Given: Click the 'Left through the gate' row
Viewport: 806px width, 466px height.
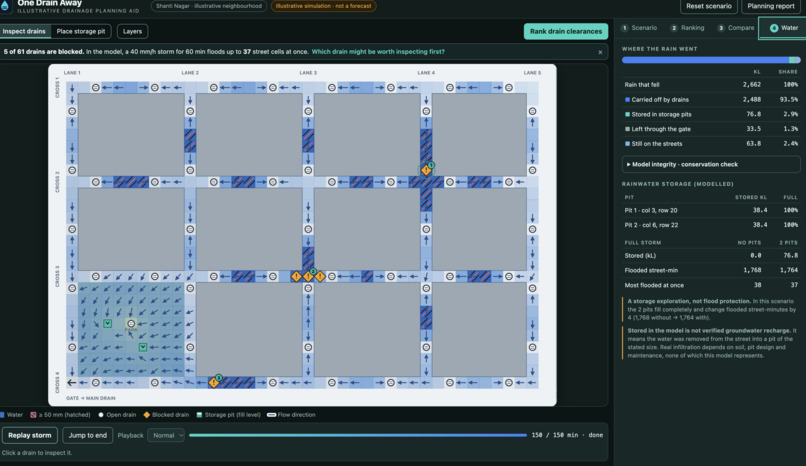Looking at the screenshot, I should [x=711, y=129].
